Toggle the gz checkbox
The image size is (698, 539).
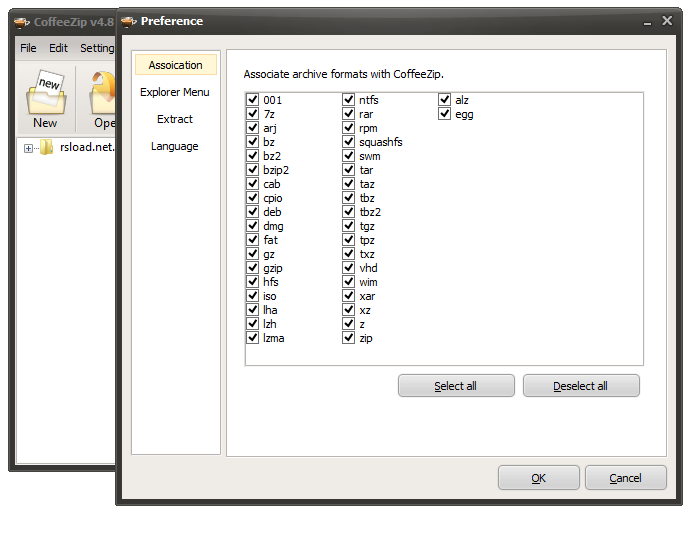click(x=253, y=253)
